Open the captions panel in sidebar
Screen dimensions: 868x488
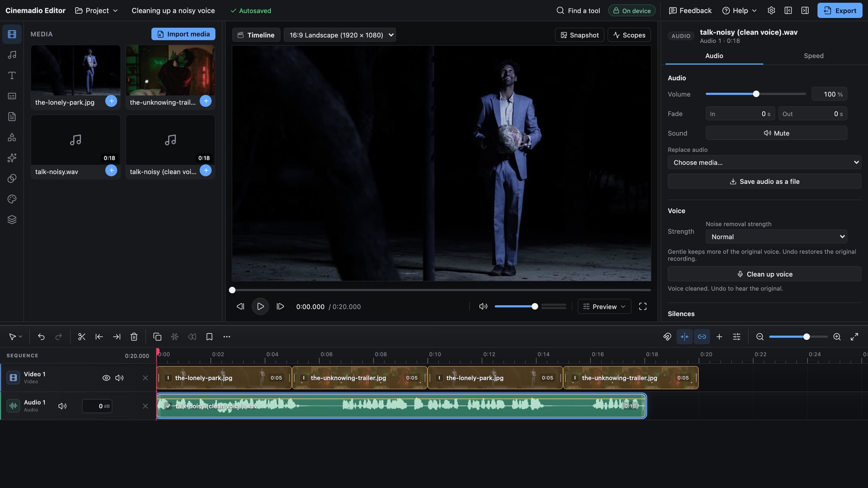12,96
